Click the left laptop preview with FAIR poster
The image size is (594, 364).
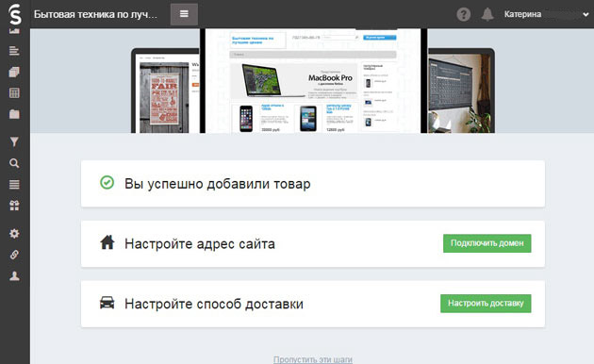(x=165, y=91)
